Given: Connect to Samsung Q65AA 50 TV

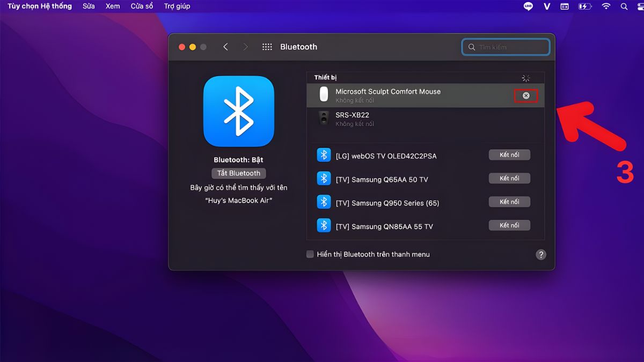Looking at the screenshot, I should coord(509,179).
